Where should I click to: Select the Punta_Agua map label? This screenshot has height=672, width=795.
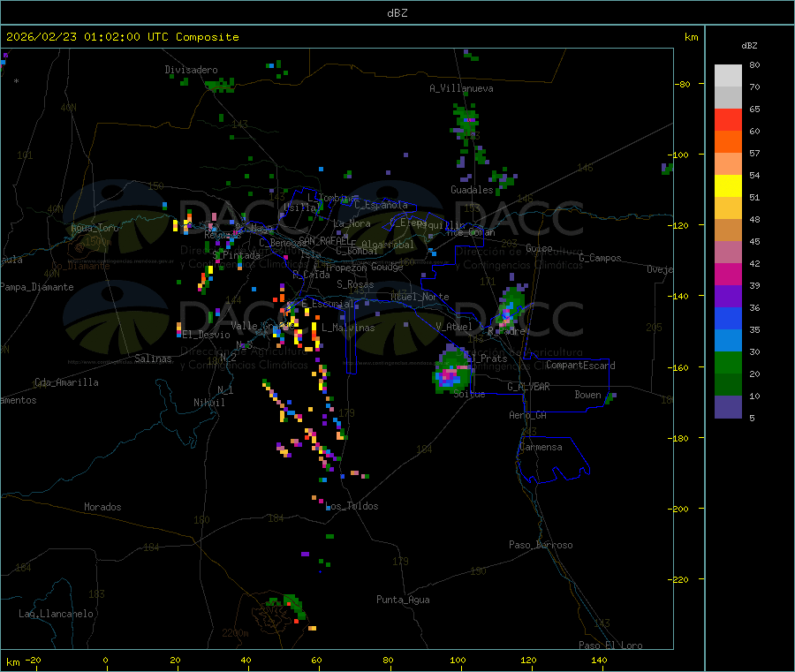[403, 600]
